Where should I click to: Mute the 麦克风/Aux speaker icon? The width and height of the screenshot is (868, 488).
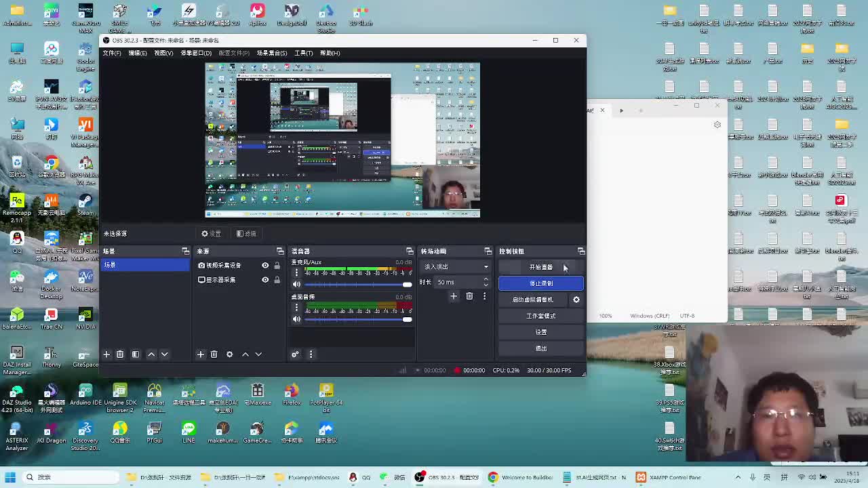(x=296, y=285)
